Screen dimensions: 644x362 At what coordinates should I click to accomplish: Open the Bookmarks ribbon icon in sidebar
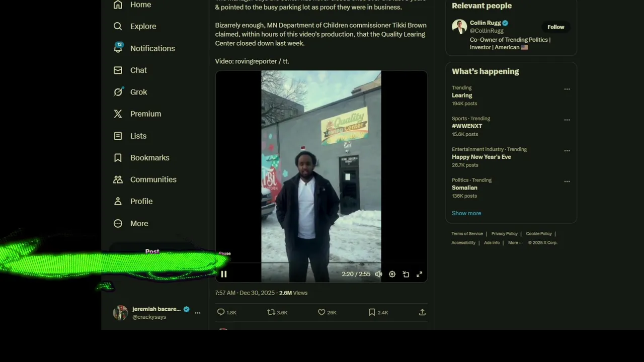click(x=118, y=158)
